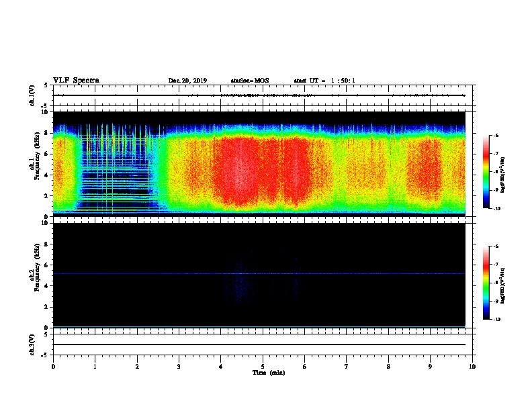
Task: Click the ch.2 "Frequency (kHz)" axis label
Action: point(37,267)
